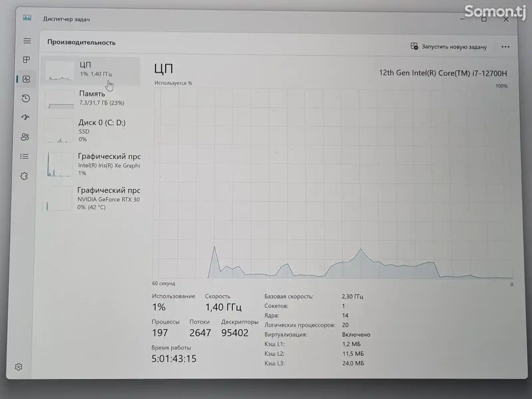Click the Скорость 1,40 ГГц value

[223, 307]
